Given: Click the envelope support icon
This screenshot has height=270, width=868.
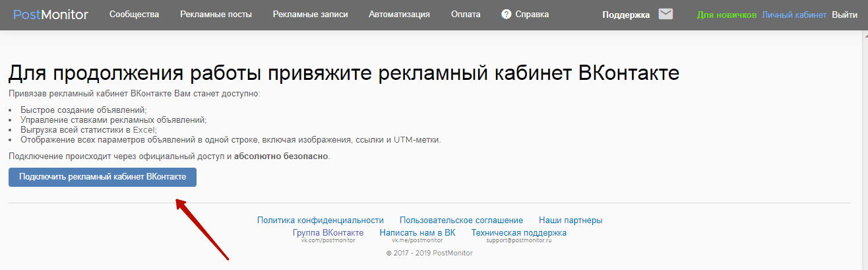Looking at the screenshot, I should [x=666, y=14].
